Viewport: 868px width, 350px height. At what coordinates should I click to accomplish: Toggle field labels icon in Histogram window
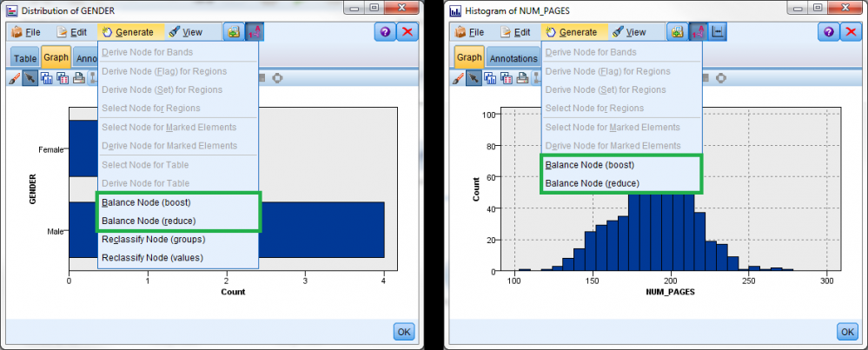click(698, 32)
